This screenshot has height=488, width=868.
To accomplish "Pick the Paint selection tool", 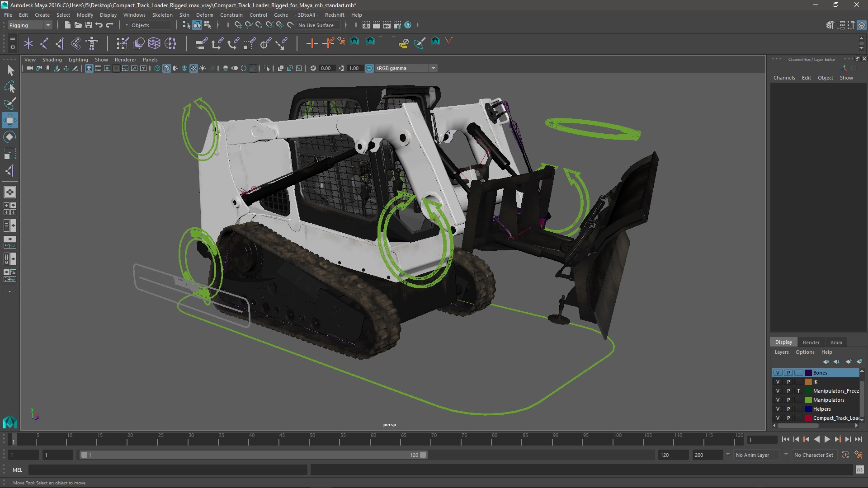I will click(x=10, y=103).
